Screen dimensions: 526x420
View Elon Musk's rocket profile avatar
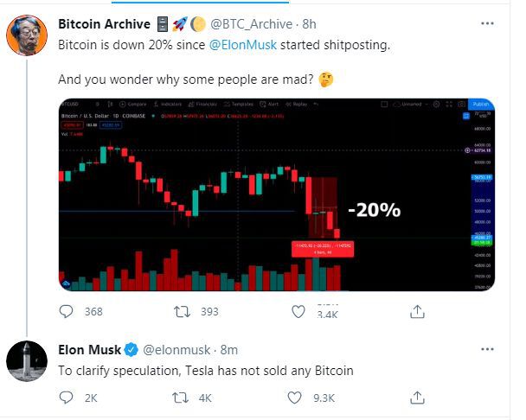(27, 361)
